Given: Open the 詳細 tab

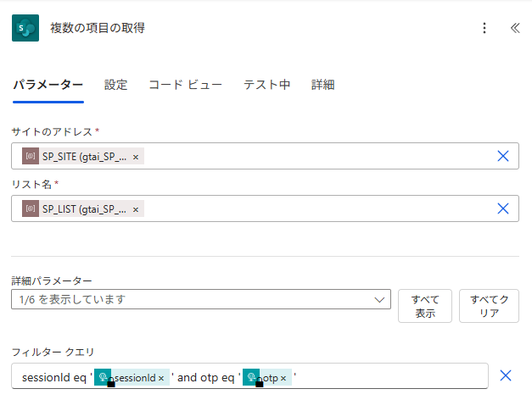Looking at the screenshot, I should coord(323,85).
